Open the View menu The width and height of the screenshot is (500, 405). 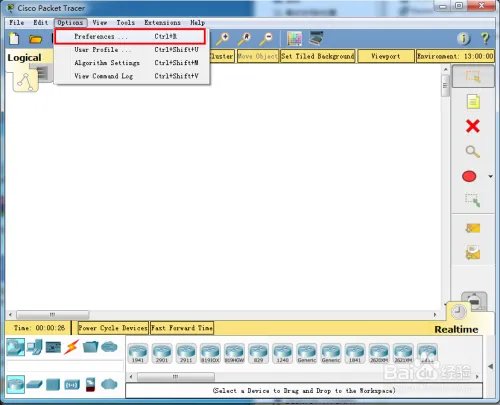(100, 23)
